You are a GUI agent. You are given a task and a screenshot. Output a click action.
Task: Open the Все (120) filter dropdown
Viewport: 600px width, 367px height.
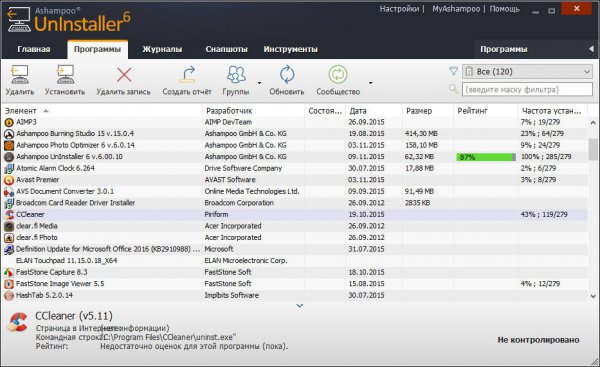[x=527, y=72]
